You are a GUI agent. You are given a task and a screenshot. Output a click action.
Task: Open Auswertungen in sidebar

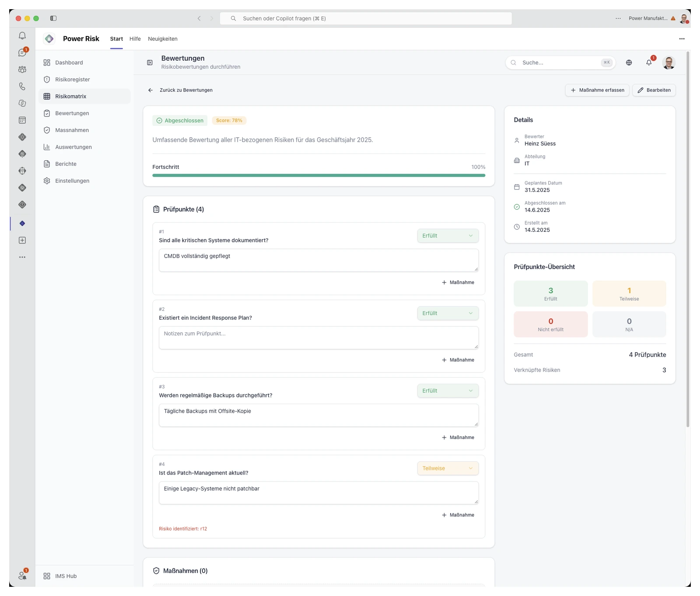84,147
